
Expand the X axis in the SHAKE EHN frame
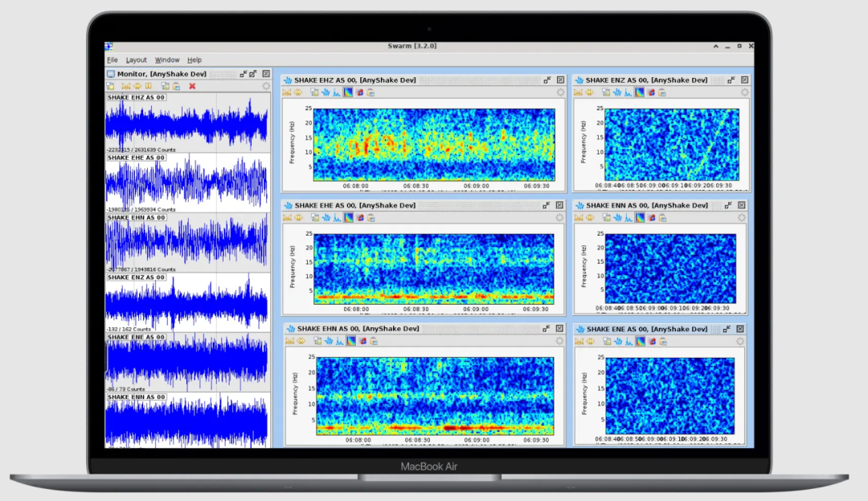(x=301, y=341)
